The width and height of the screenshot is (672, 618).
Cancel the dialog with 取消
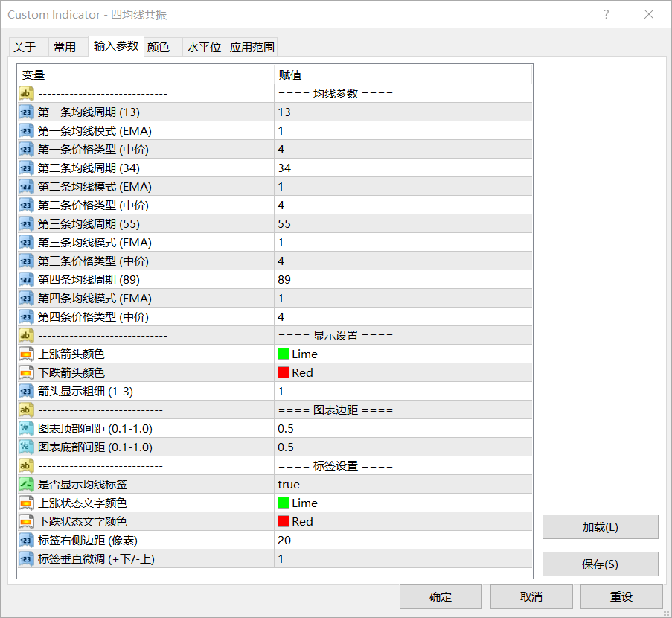coord(531,596)
